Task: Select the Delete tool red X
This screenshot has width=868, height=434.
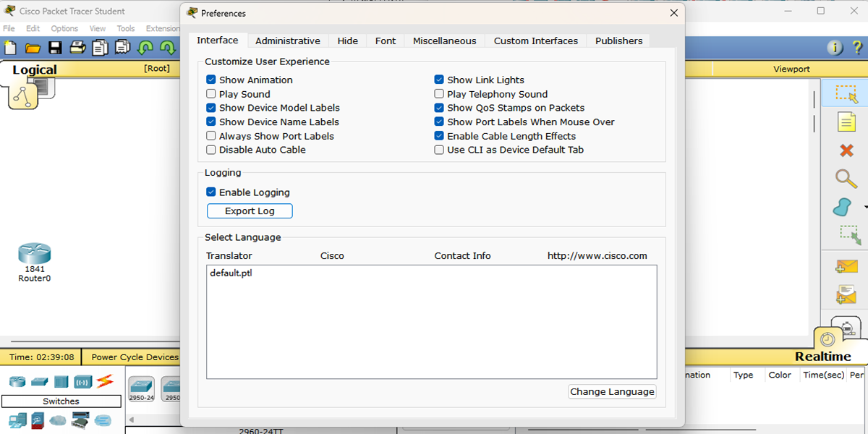Action: 846,150
